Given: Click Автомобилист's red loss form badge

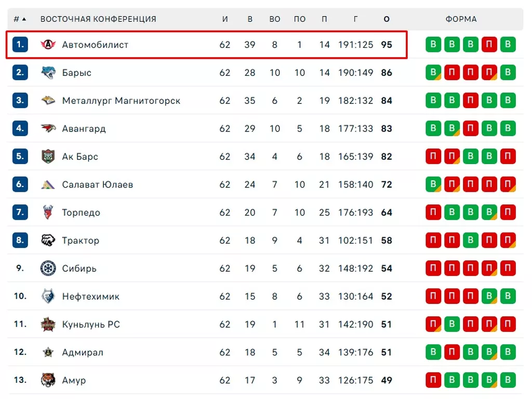Looking at the screenshot, I should pos(489,45).
